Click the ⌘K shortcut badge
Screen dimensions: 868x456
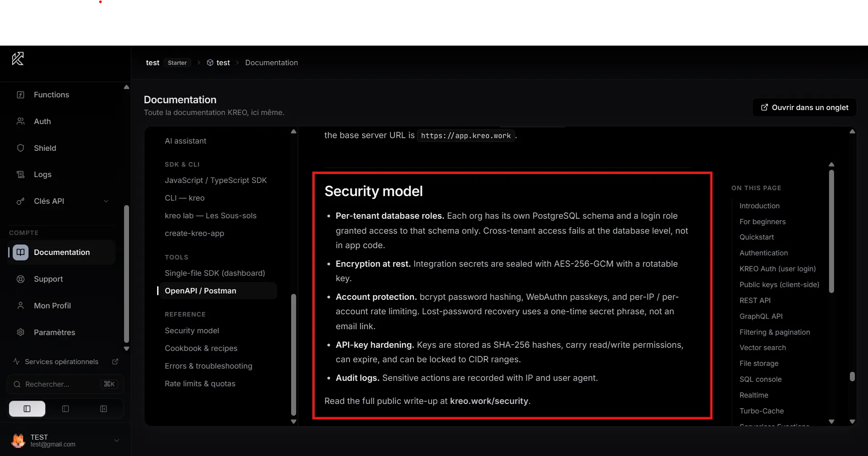tap(109, 384)
